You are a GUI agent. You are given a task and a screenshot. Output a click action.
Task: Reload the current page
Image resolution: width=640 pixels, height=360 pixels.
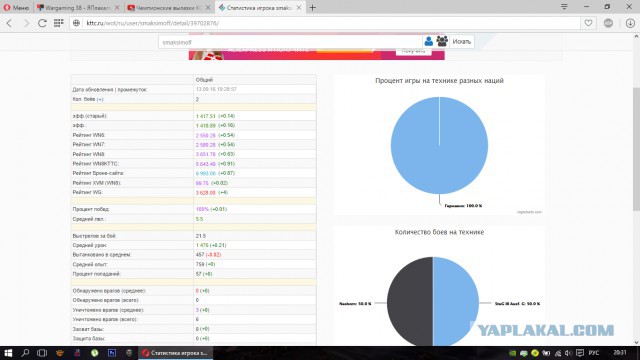pyautogui.click(x=42, y=23)
